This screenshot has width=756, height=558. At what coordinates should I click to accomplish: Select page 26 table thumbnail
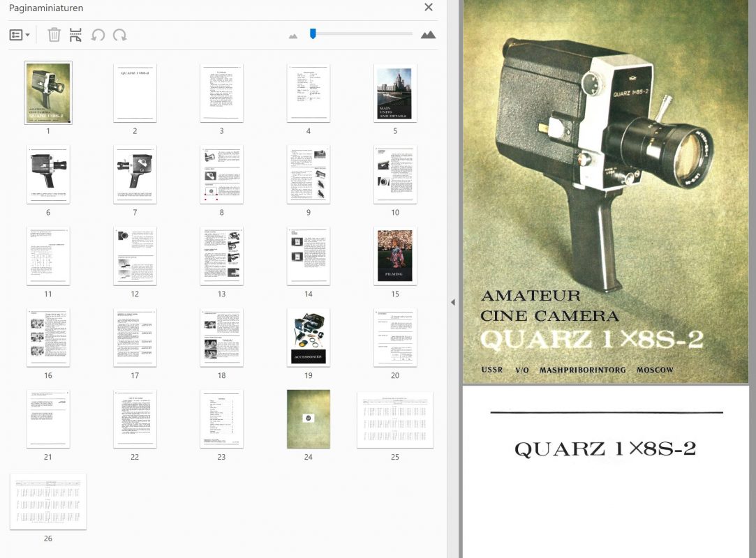click(x=48, y=501)
